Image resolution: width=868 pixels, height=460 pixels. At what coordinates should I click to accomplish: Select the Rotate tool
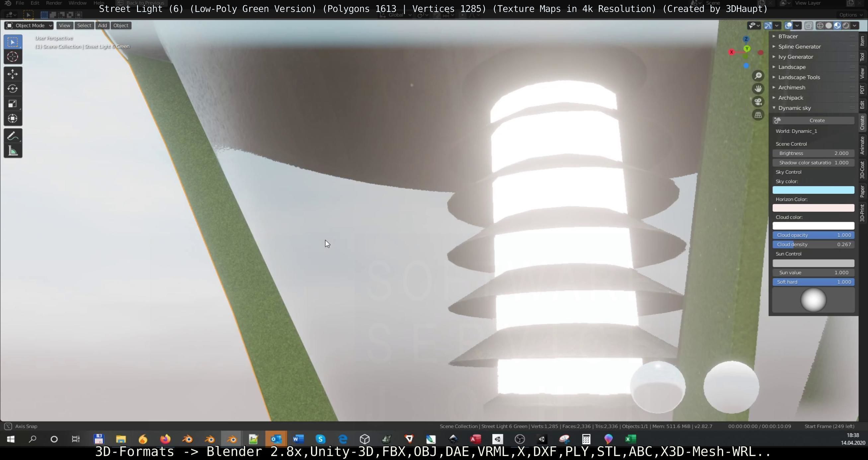[x=13, y=89]
